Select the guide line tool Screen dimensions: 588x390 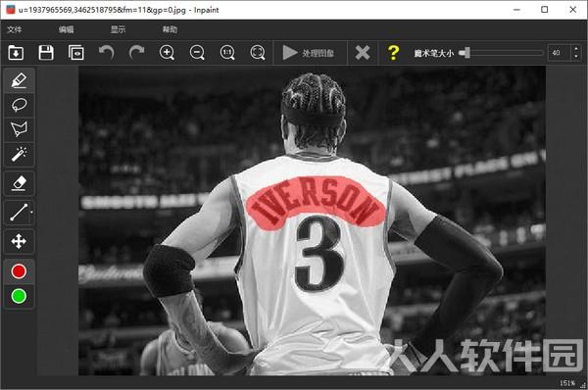pyautogui.click(x=20, y=213)
